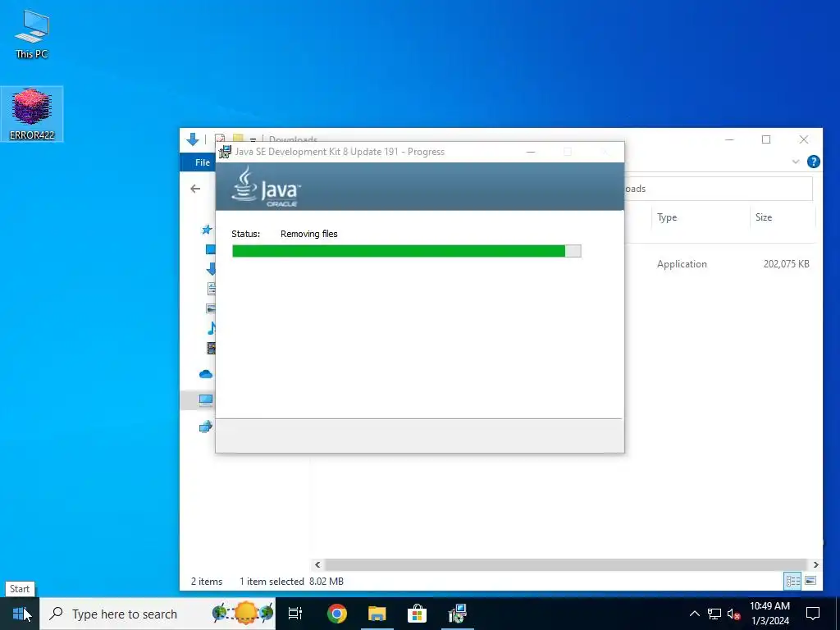Select Downloads arrow icon in Explorer sidebar
The height and width of the screenshot is (630, 840).
(x=211, y=269)
